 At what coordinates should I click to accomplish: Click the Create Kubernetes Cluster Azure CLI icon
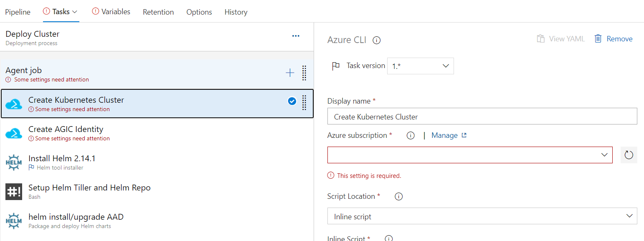[14, 104]
